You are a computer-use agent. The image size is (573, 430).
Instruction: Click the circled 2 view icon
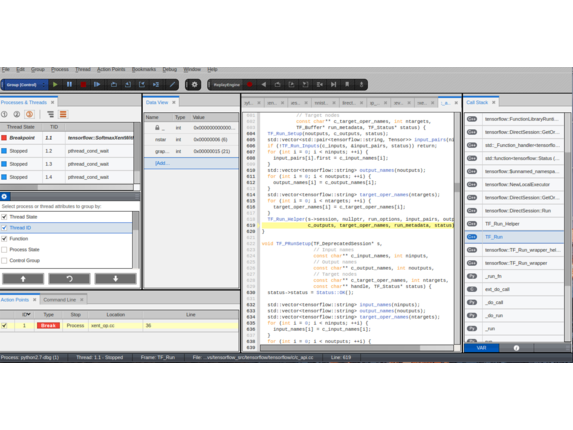coord(17,114)
